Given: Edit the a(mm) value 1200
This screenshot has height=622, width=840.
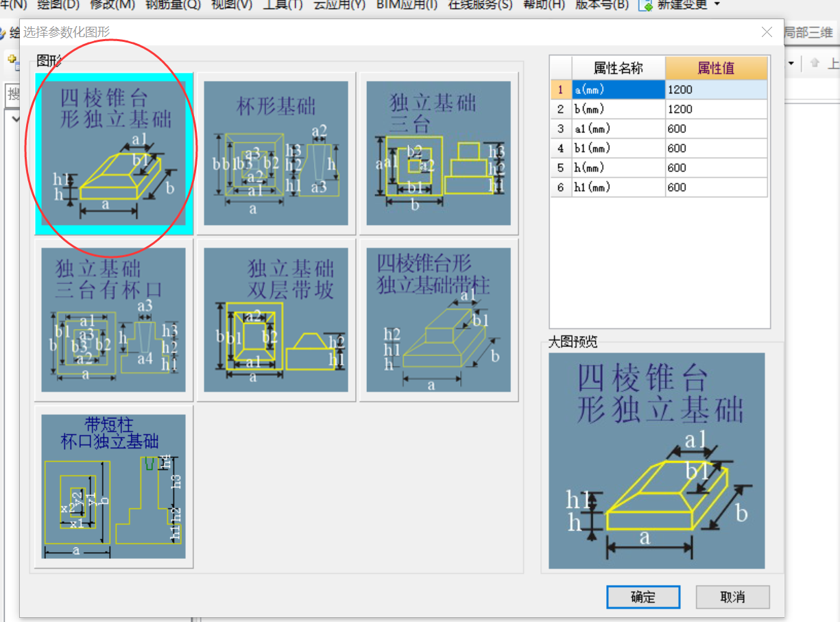Looking at the screenshot, I should [717, 89].
